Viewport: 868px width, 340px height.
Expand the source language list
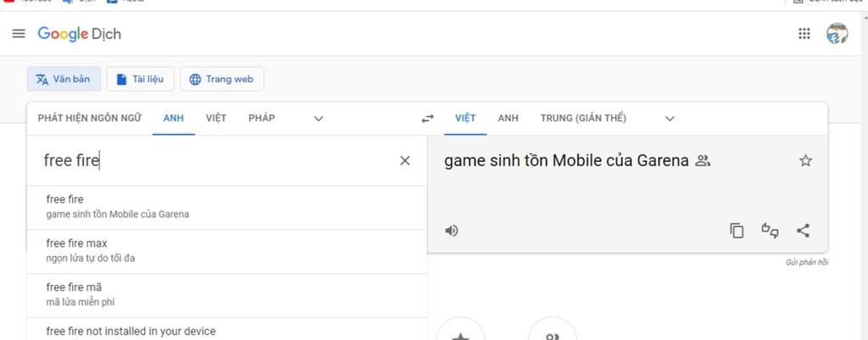[x=319, y=119]
